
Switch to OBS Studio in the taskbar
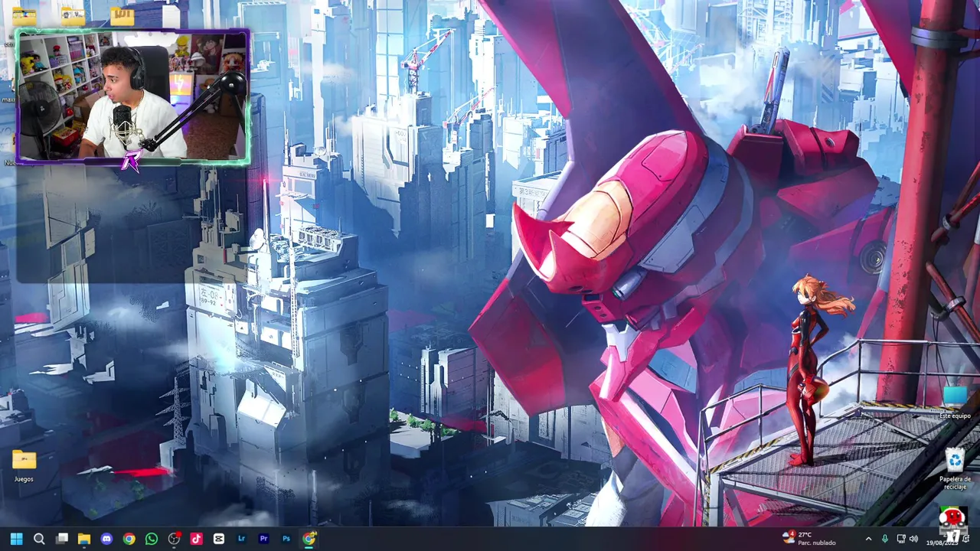coord(174,539)
